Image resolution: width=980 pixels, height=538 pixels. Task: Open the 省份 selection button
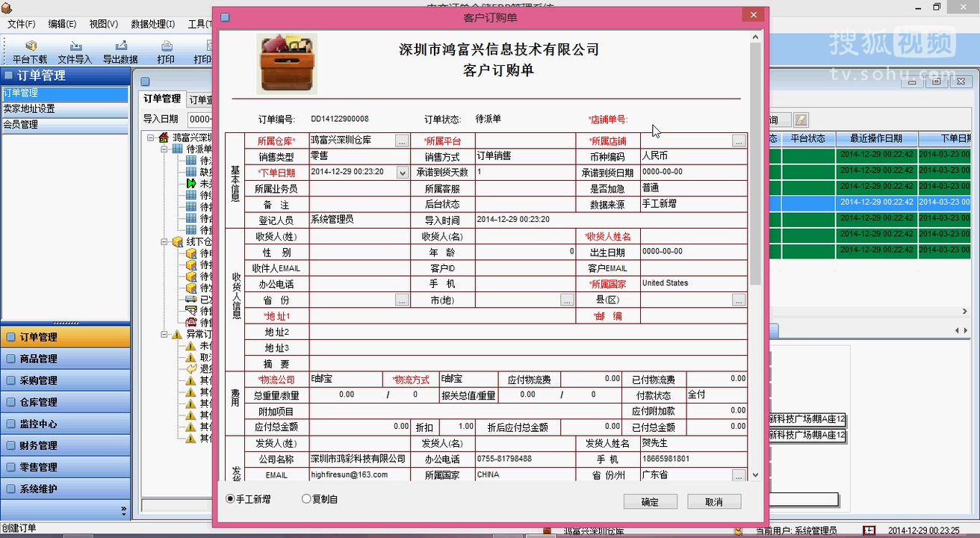(x=402, y=300)
